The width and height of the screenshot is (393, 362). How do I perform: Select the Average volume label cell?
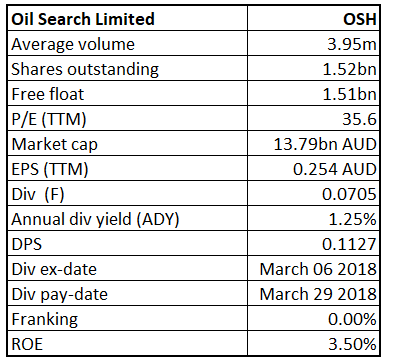point(127,44)
